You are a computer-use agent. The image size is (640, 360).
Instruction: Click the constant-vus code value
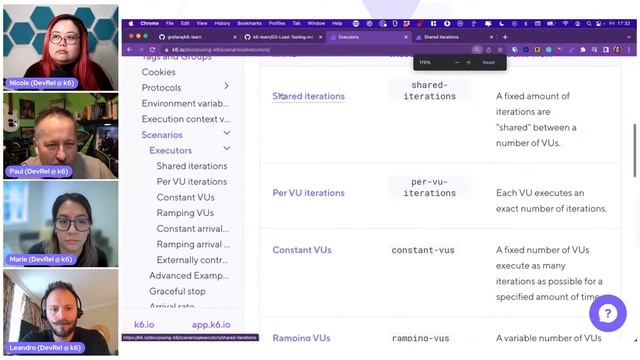click(423, 250)
